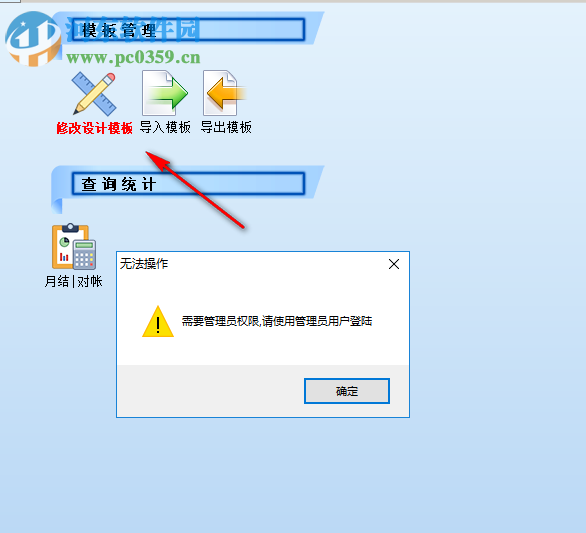
Task: Select the 查询统计 section header banner
Action: (188, 184)
